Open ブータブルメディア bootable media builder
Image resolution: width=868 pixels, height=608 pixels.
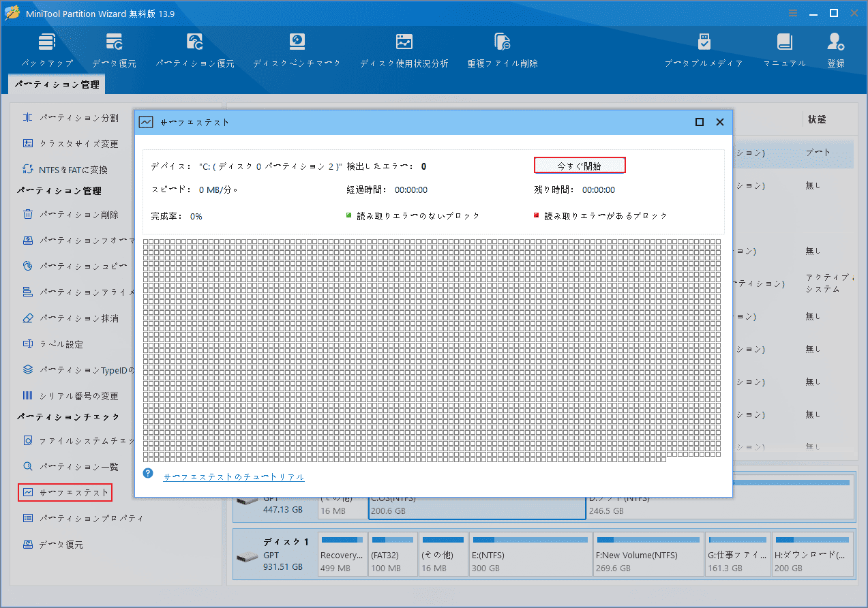coord(704,49)
